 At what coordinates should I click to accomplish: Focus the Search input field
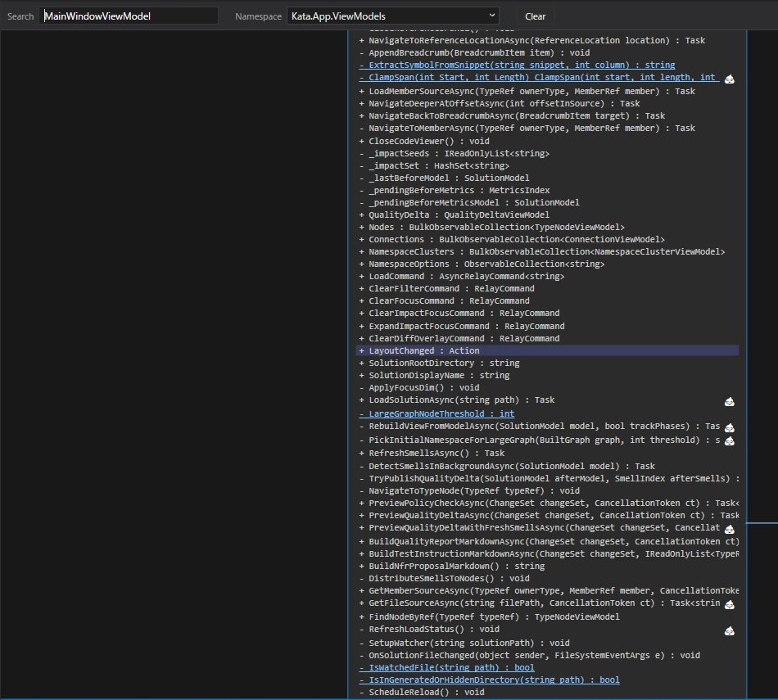pos(129,16)
